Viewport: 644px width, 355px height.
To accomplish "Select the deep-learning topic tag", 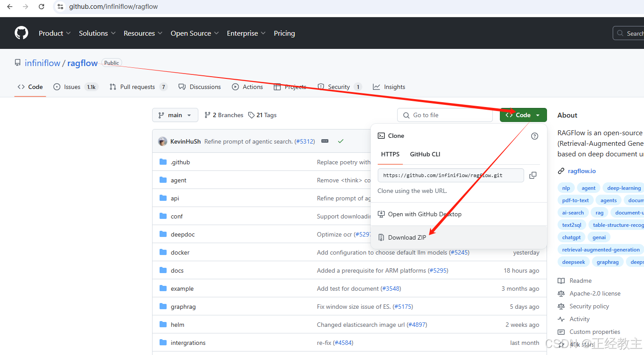I will pyautogui.click(x=624, y=188).
